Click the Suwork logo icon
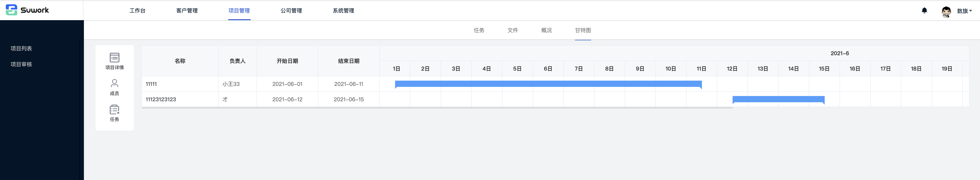Viewport: 980px width, 180px height. point(12,10)
